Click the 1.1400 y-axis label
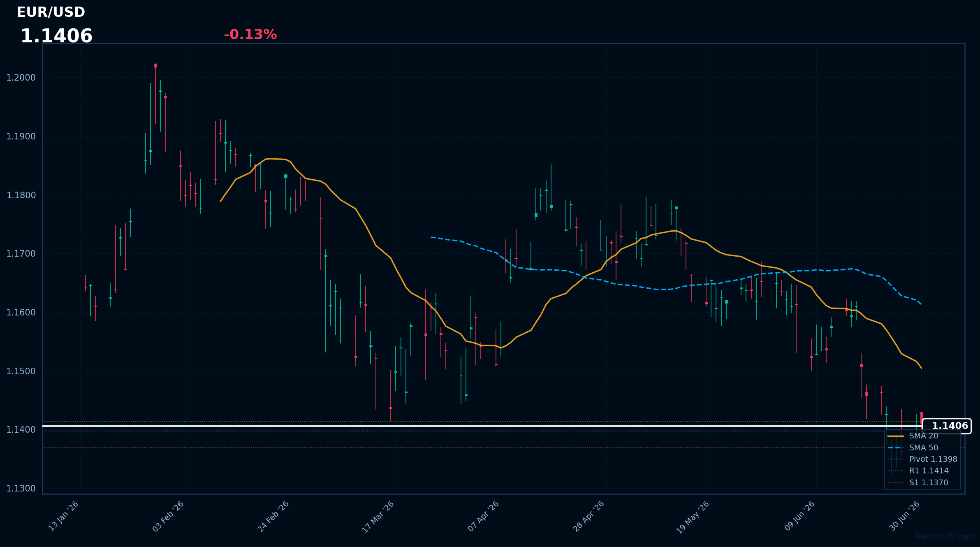980x547 pixels. pos(21,430)
